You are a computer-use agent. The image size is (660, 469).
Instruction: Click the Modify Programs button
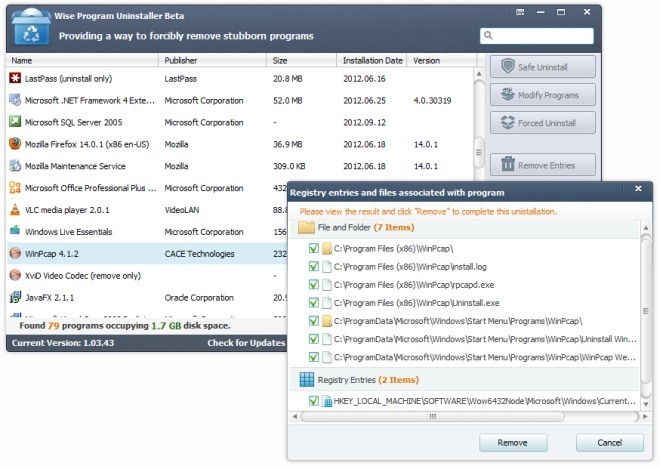[x=543, y=95]
